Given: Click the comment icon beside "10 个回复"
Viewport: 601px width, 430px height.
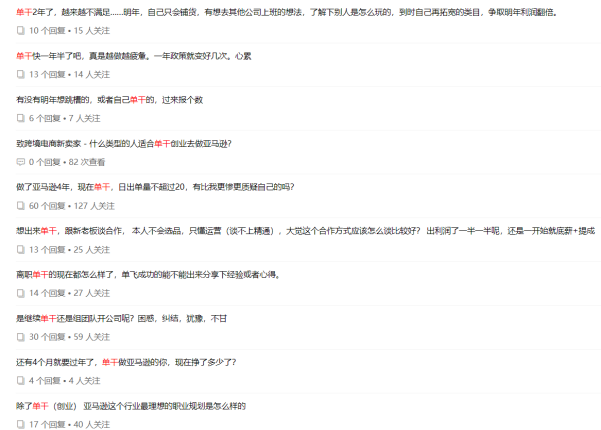Looking at the screenshot, I should pos(21,31).
